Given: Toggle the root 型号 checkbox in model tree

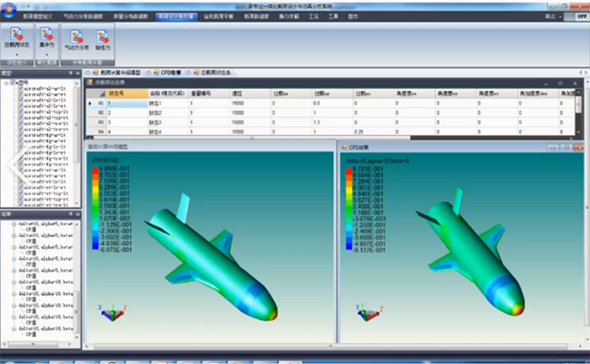Looking at the screenshot, I should click(12, 82).
